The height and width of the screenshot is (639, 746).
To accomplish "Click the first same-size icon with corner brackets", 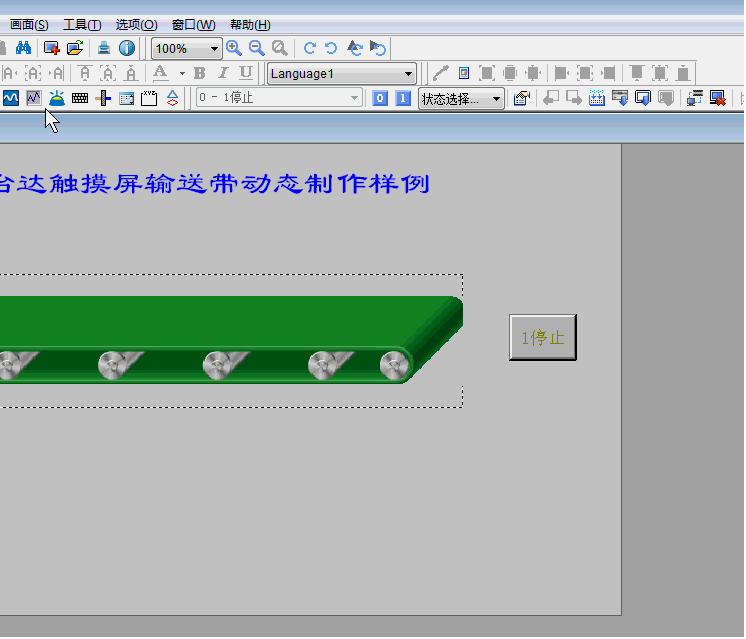I will tap(486, 73).
